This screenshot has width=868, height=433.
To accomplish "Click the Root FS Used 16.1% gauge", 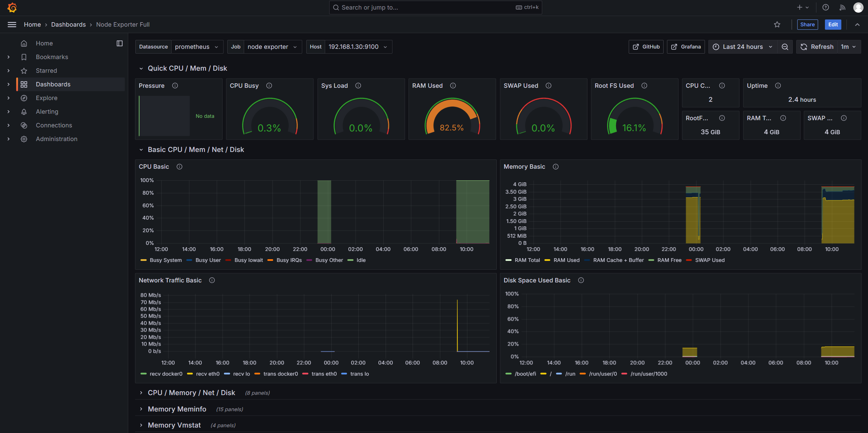I will 635,117.
